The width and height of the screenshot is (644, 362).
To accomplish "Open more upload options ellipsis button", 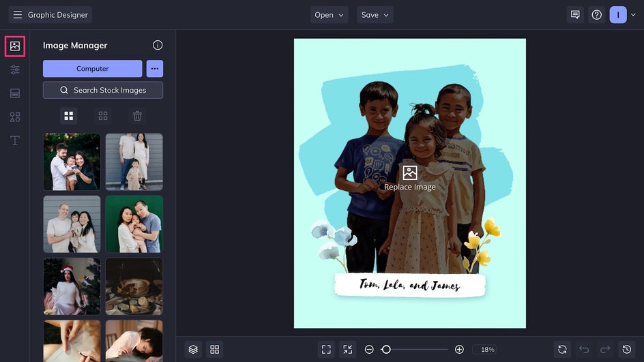I will 155,69.
